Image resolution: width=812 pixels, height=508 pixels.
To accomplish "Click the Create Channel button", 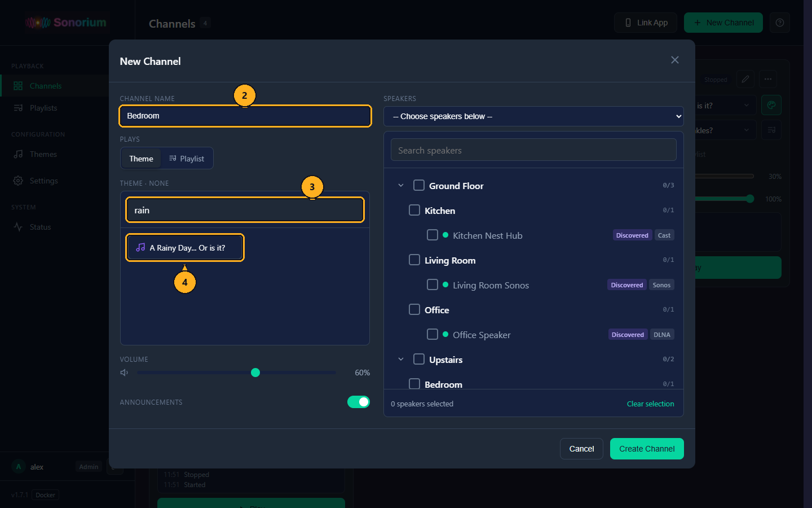I will [647, 449].
